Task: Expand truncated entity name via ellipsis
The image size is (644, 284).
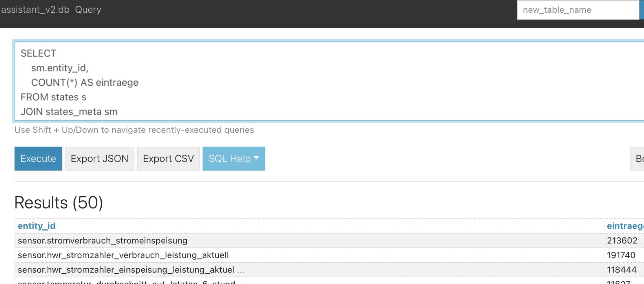Action: pyautogui.click(x=240, y=270)
